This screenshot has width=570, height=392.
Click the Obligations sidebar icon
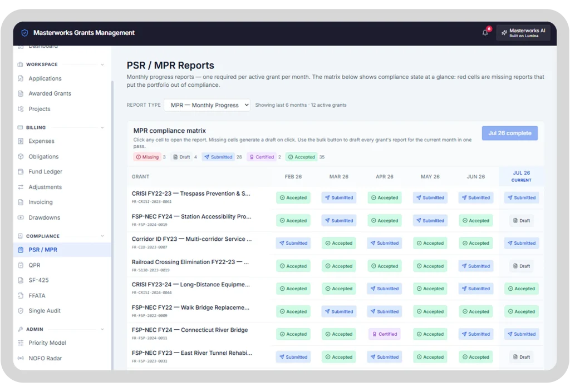pyautogui.click(x=21, y=156)
